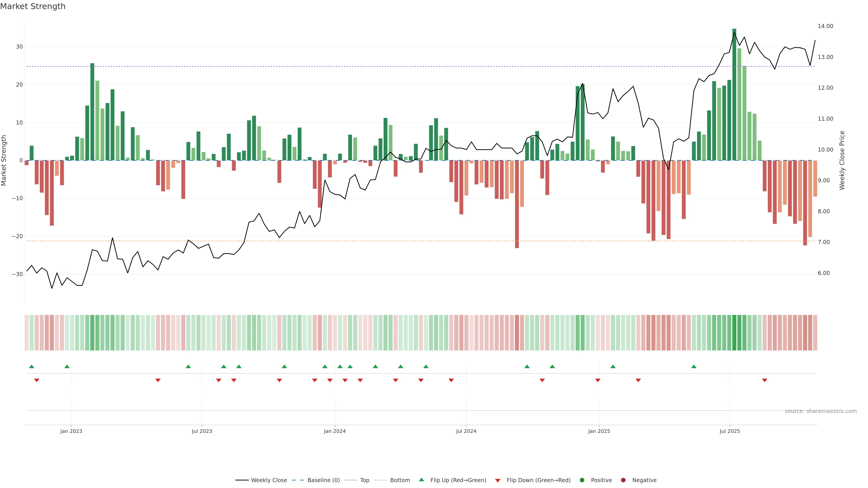
Task: Click the Weekly Close Price axis label
Action: coord(842,160)
